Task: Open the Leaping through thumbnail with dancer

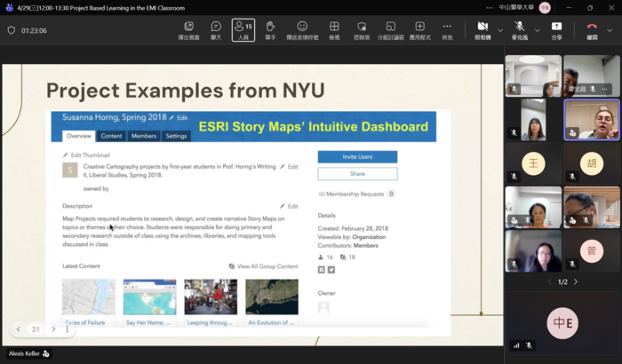Action: coord(211,297)
